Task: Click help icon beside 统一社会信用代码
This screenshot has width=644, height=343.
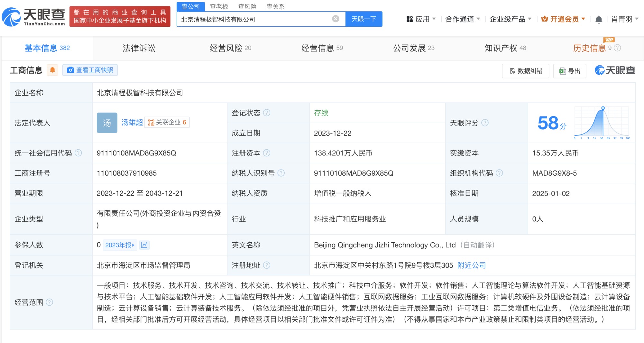Action: [x=78, y=153]
